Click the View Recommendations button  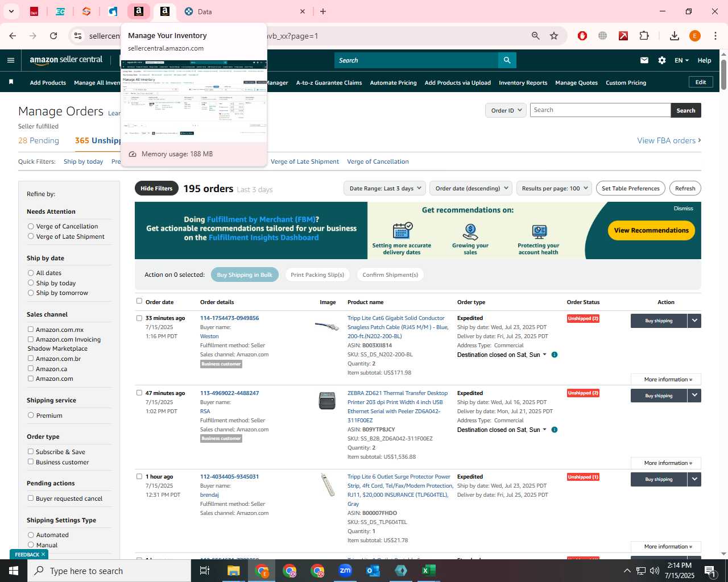pos(651,230)
